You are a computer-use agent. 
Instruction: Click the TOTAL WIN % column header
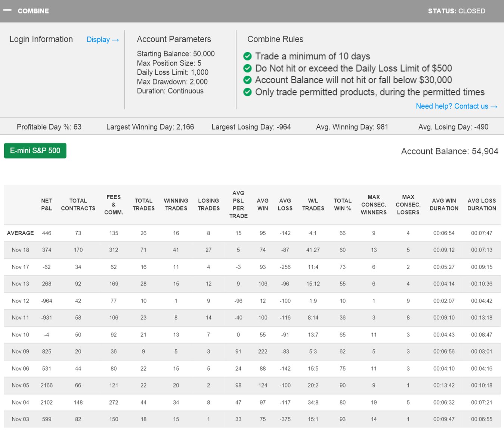(342, 205)
